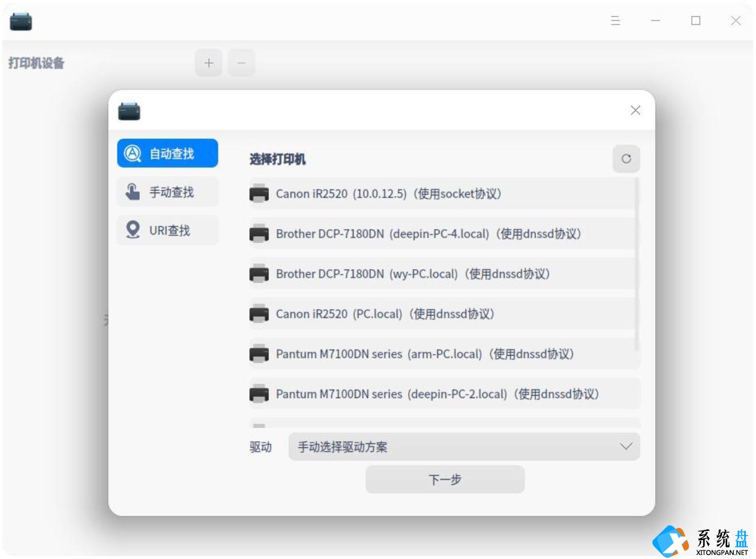
Task: Click the printer list scrollbar
Action: (x=637, y=264)
